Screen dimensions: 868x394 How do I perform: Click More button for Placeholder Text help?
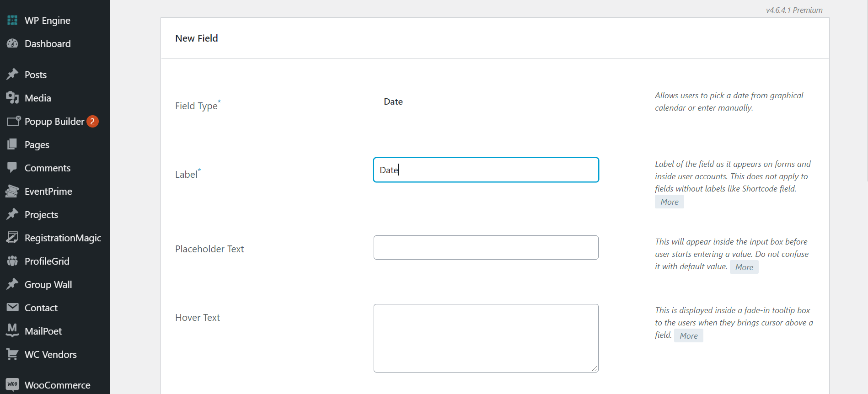744,267
